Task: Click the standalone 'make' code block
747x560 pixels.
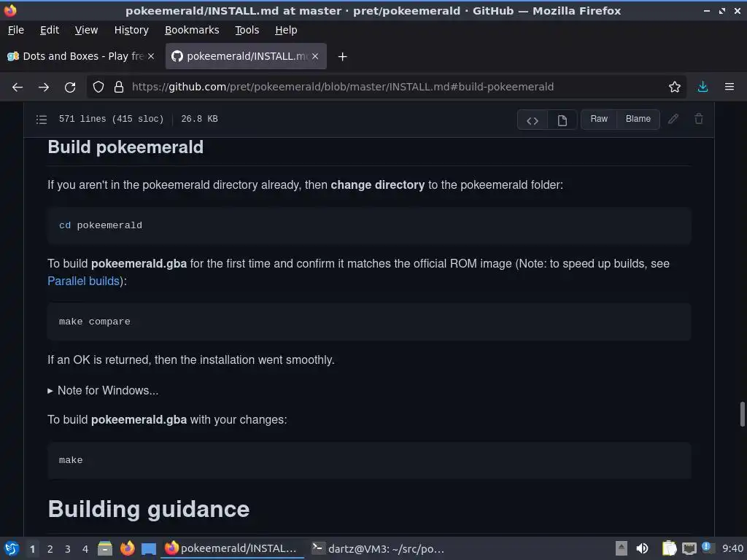Action: pyautogui.click(x=369, y=460)
